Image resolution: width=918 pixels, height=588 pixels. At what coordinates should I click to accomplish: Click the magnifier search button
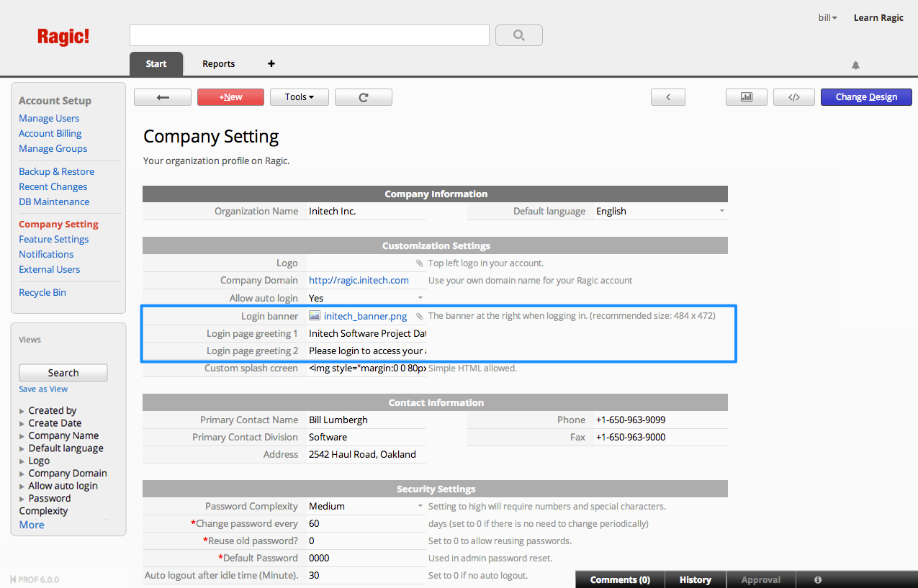pos(519,35)
